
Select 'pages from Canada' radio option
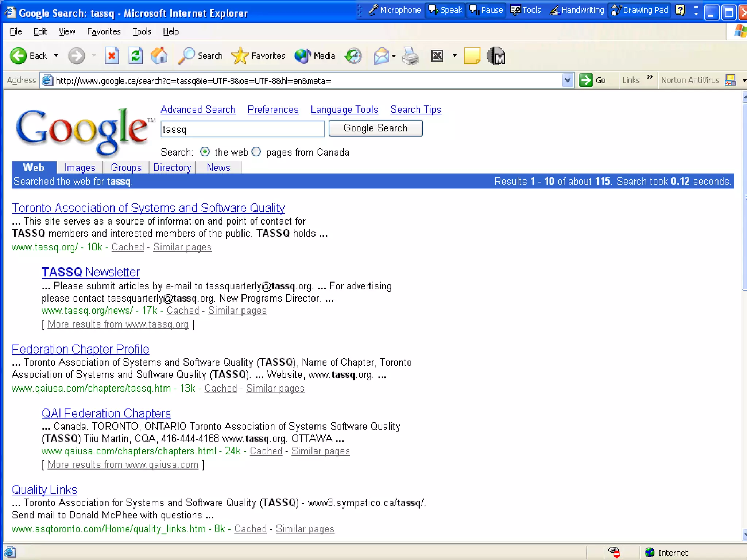(x=256, y=152)
